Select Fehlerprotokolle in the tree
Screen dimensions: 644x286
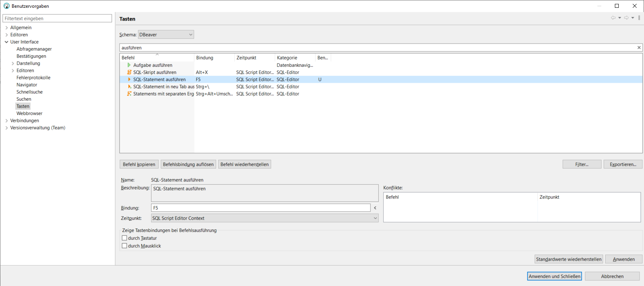coord(33,78)
